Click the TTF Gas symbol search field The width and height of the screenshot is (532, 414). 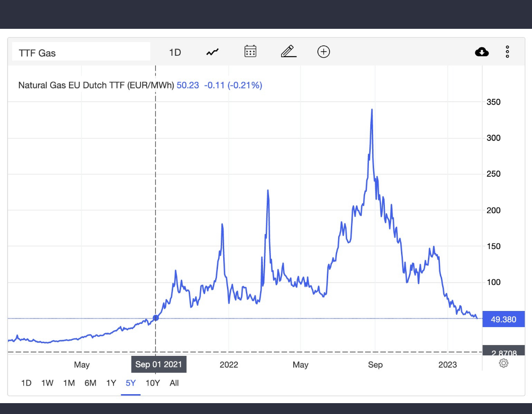tap(81, 52)
